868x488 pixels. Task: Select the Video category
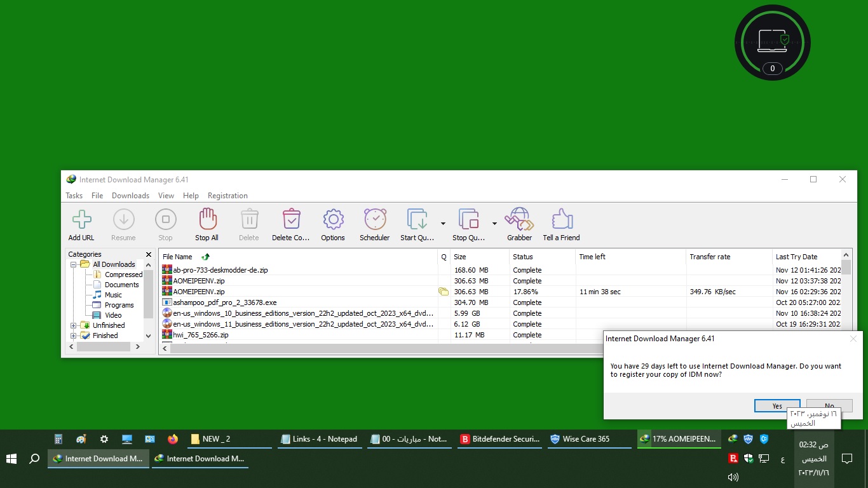(x=113, y=315)
